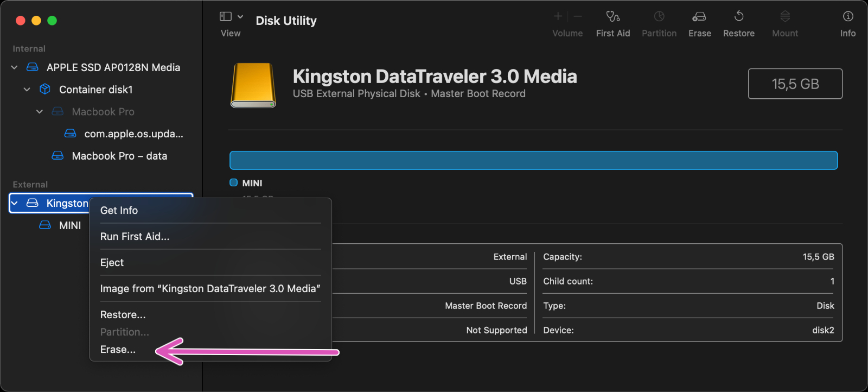Choose Image from Kingston DataTraveler menu item
The height and width of the screenshot is (392, 868).
[210, 289]
